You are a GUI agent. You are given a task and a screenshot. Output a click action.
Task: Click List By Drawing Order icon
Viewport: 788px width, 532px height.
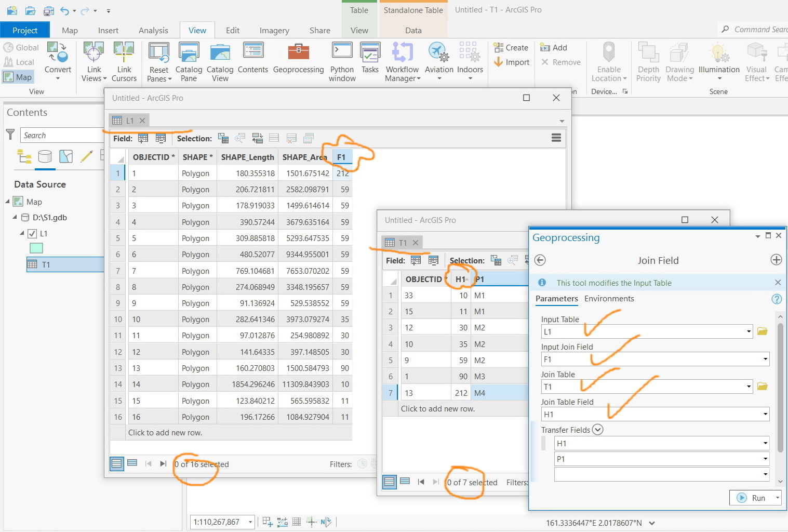[24, 156]
